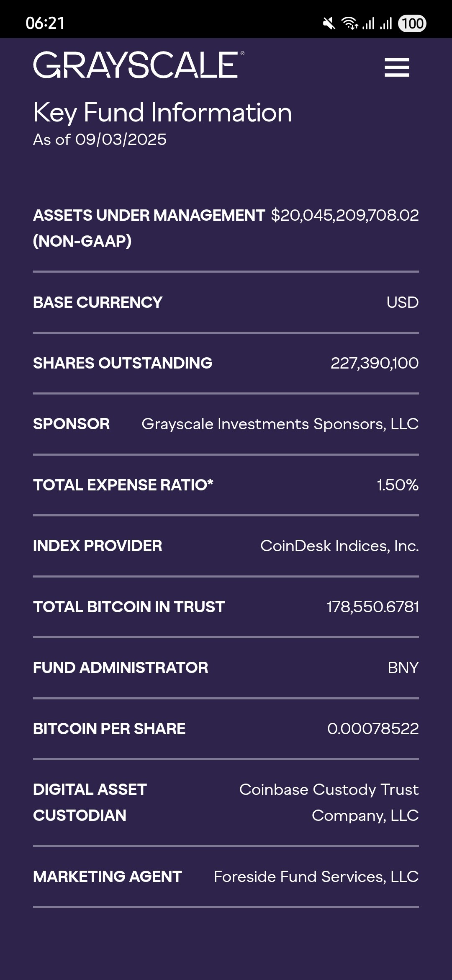Tap CoinDesk Indices, Inc. provider name
This screenshot has height=980, width=452.
pyautogui.click(x=339, y=546)
